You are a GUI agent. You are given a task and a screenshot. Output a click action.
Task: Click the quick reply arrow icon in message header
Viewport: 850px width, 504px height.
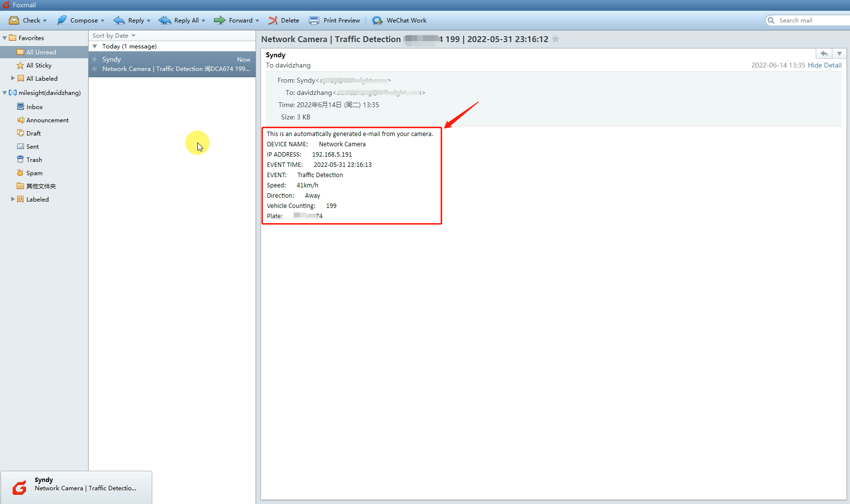(x=824, y=53)
